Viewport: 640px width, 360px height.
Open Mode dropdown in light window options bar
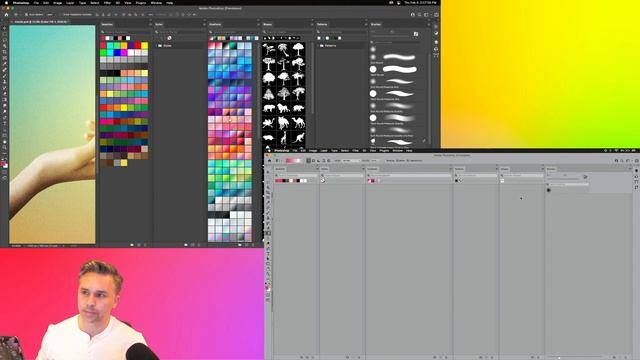coord(352,160)
